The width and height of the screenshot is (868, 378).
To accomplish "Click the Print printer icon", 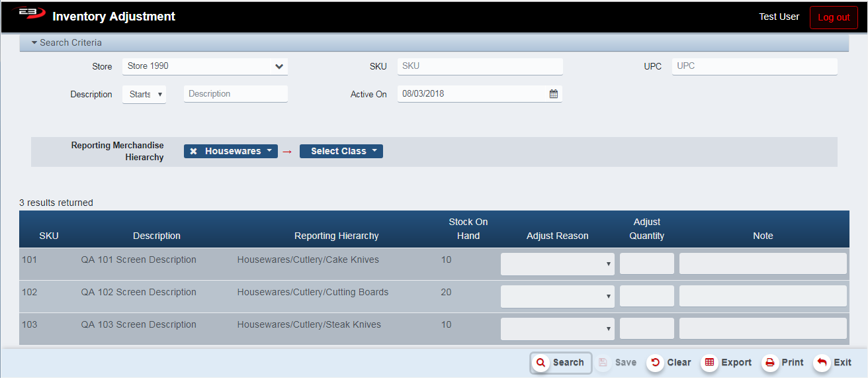I will point(769,363).
